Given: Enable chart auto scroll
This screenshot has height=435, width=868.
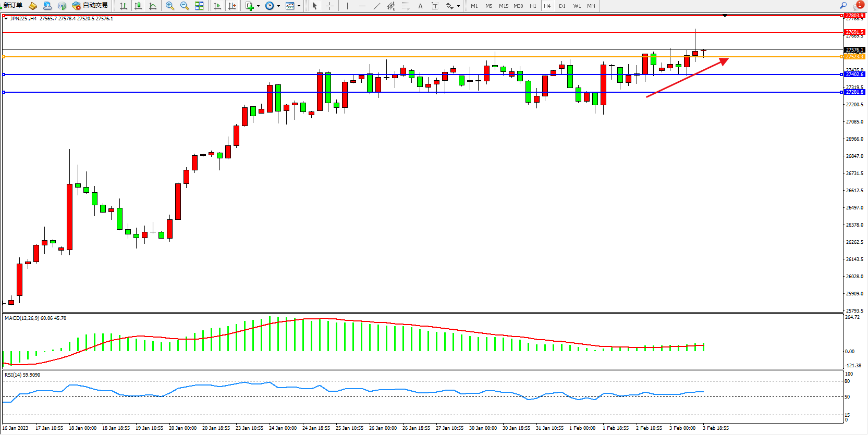Looking at the screenshot, I should point(217,6).
